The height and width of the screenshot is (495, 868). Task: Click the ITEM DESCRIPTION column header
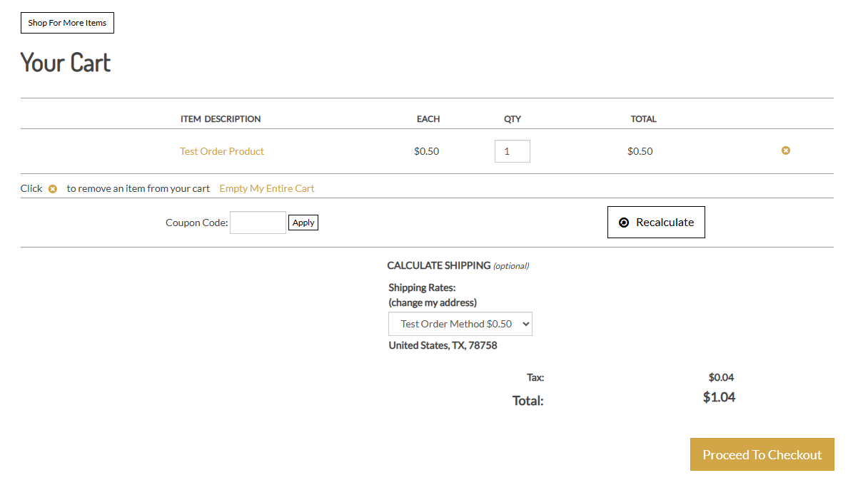pyautogui.click(x=221, y=119)
